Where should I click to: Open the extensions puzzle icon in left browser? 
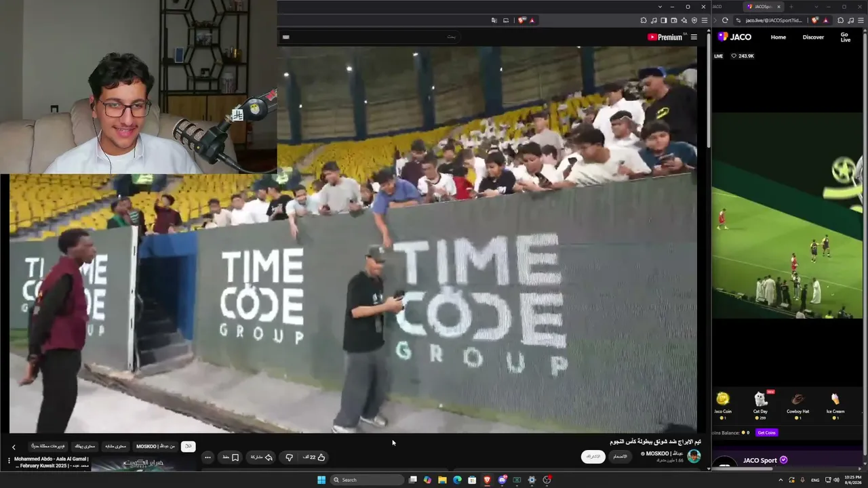(x=643, y=20)
